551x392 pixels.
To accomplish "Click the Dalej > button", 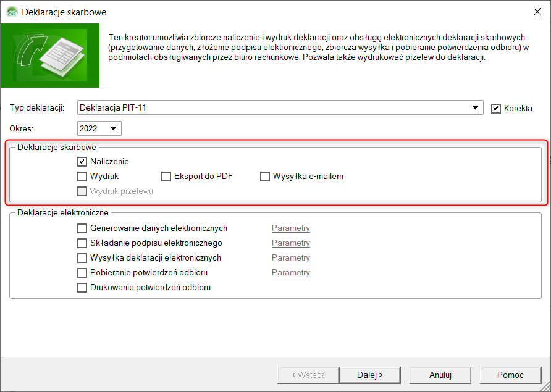I will 369,375.
